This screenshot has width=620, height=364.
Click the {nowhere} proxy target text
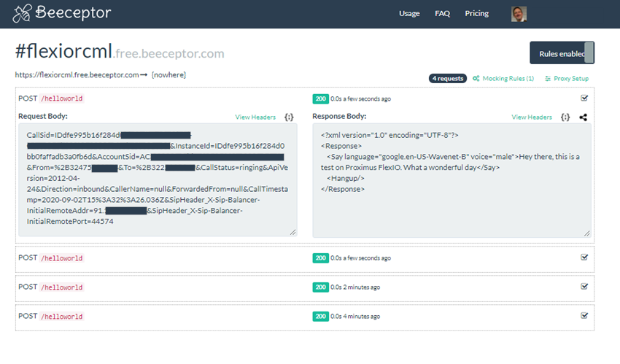tap(168, 74)
